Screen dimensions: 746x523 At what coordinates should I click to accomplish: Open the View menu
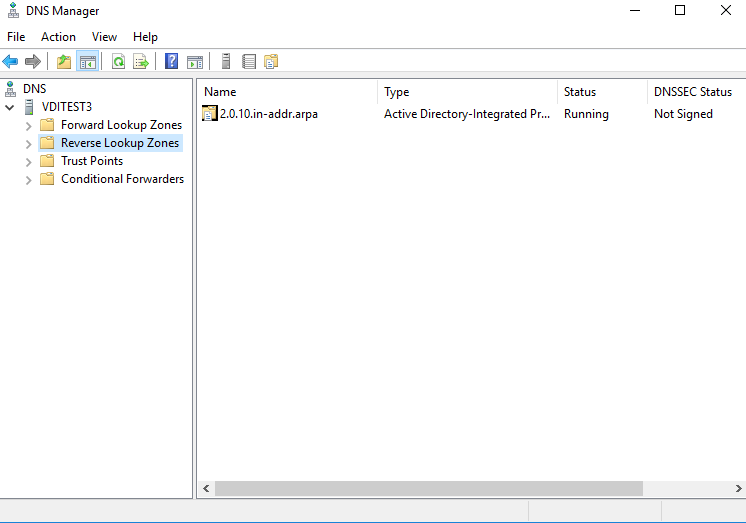(x=104, y=37)
